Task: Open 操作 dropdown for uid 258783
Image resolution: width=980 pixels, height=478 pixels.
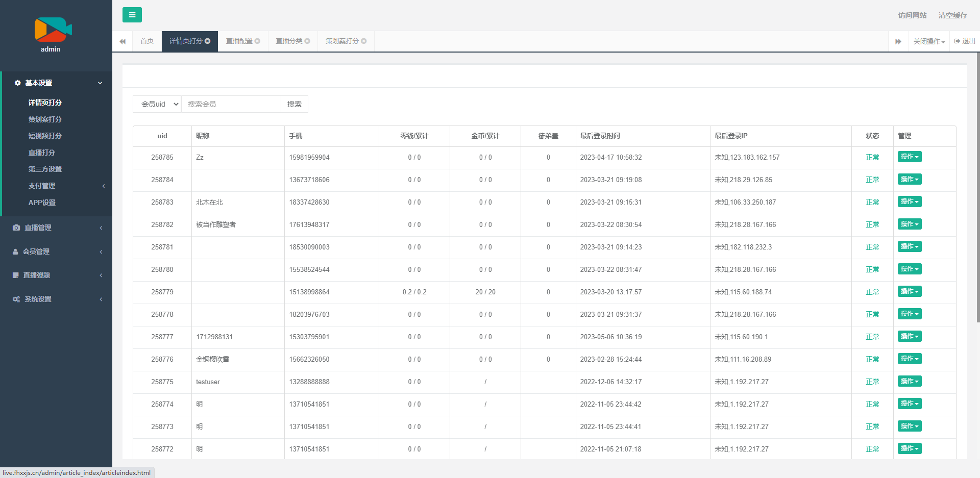Action: [910, 202]
